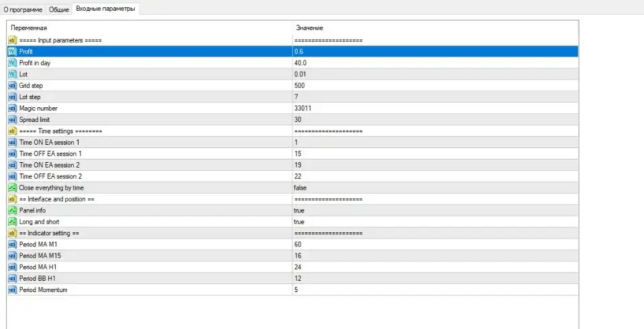
Task: Click the double-type icon beside Profit
Action: click(x=12, y=52)
